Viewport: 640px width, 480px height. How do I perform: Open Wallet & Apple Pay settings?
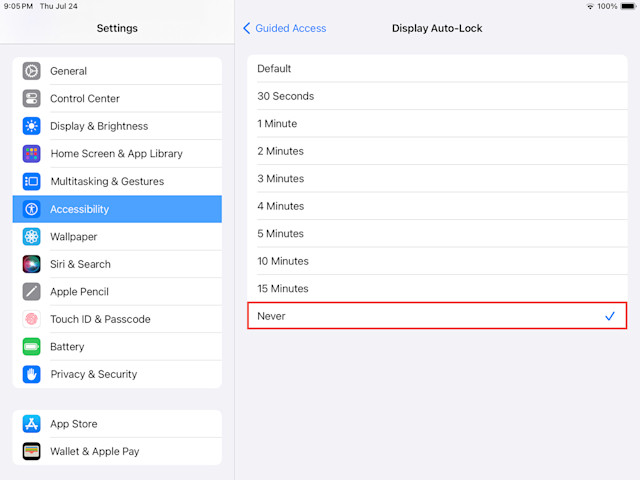(117, 451)
